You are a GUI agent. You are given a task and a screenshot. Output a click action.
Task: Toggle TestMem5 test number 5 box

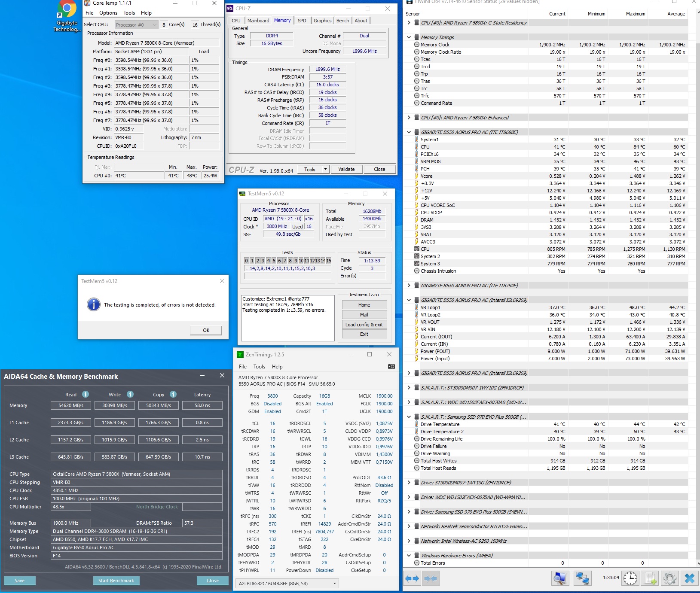[274, 261]
